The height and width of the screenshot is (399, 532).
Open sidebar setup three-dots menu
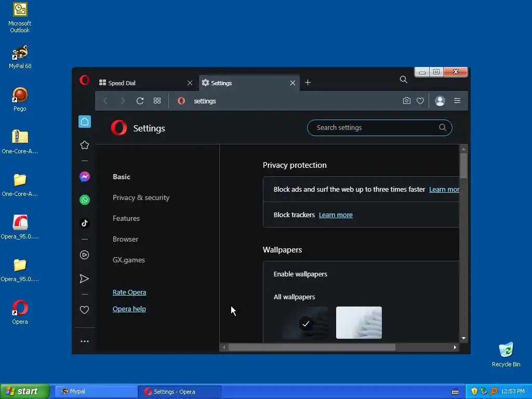coord(85,341)
